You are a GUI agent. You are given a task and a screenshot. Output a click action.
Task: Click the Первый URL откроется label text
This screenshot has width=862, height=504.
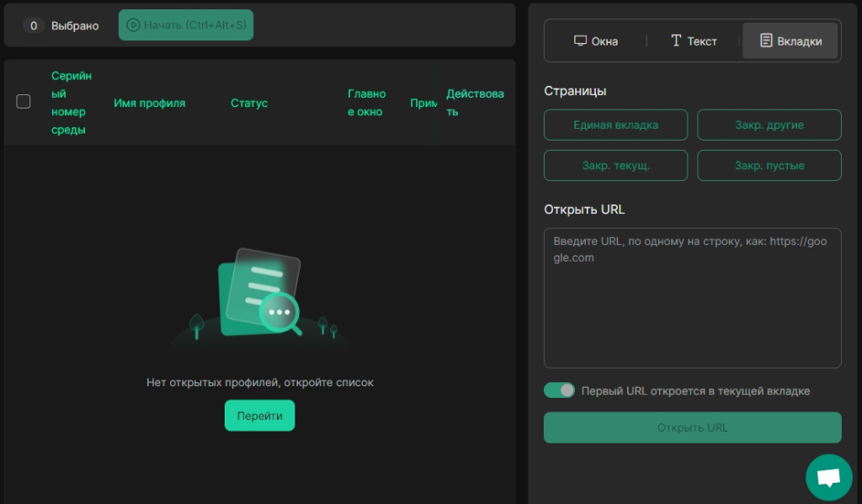(695, 390)
